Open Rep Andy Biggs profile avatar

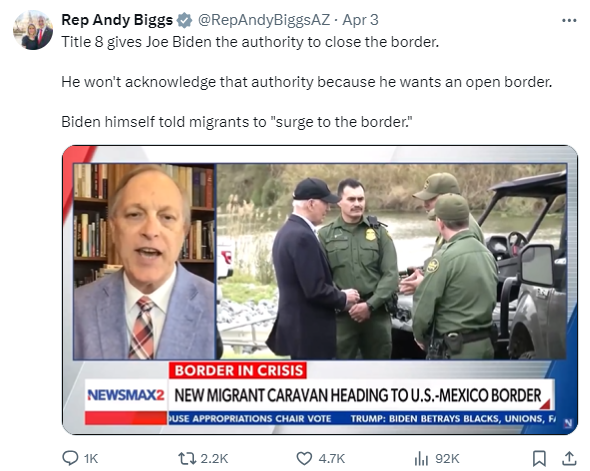click(33, 30)
